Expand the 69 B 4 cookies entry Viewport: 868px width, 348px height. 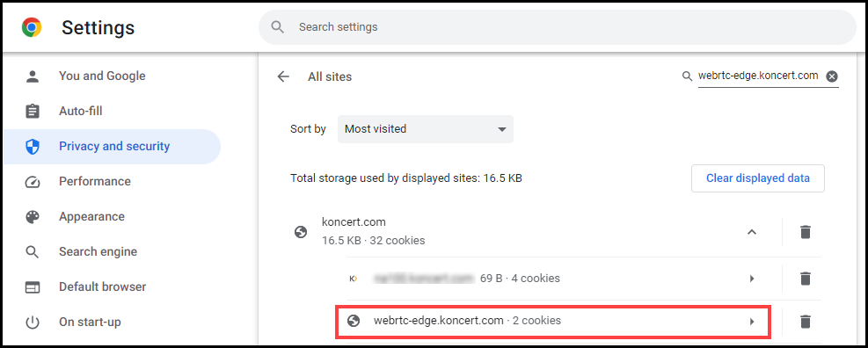tap(752, 279)
